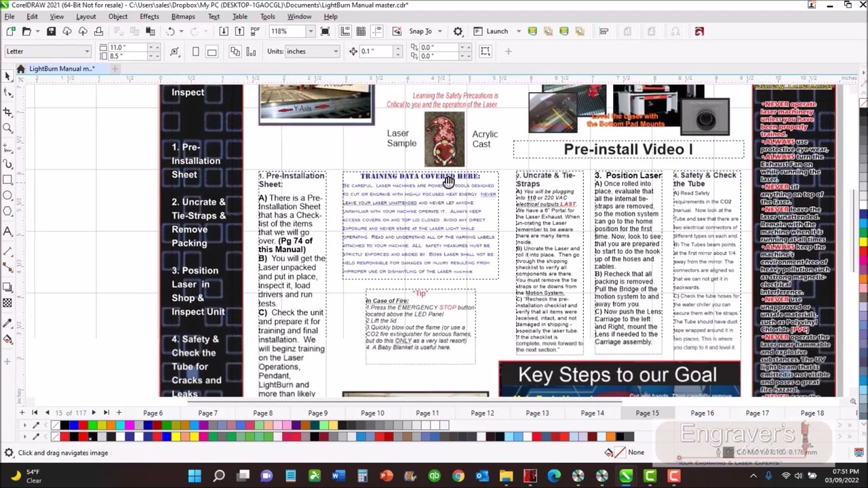Screen dimensions: 868x488
Task: Pick the no-color swatch in the top palette
Action: (x=56, y=426)
